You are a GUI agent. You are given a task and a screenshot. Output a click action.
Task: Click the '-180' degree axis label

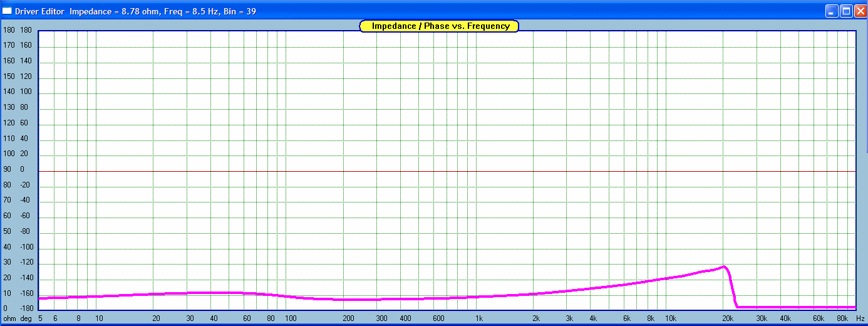tap(26, 308)
